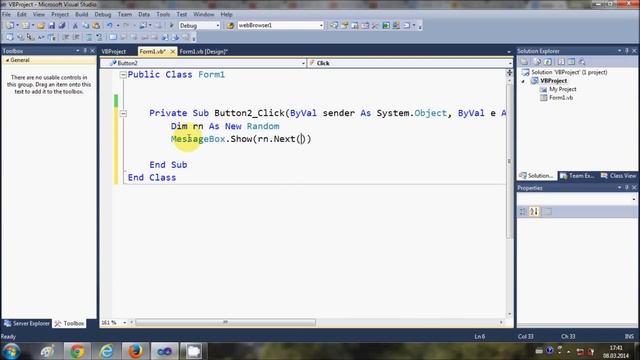Toggle auto-hide pin on Toolbox panel
Image resolution: width=640 pixels, height=360 pixels.
[85, 51]
